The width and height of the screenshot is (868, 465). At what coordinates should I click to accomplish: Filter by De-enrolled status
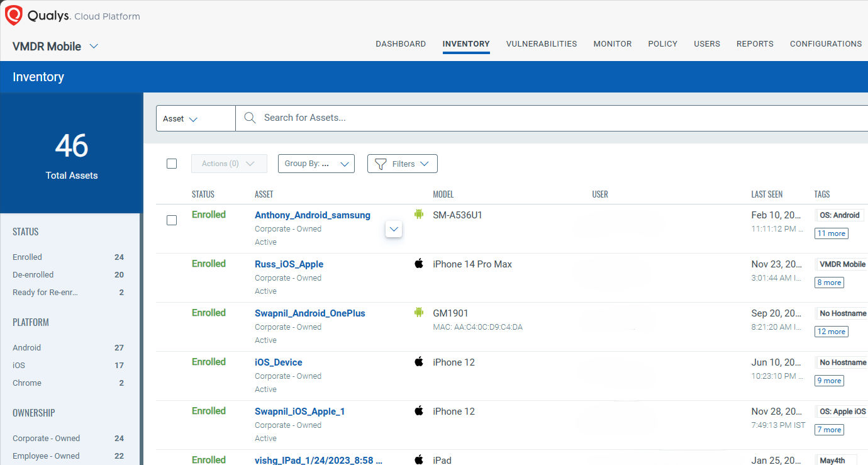[33, 275]
